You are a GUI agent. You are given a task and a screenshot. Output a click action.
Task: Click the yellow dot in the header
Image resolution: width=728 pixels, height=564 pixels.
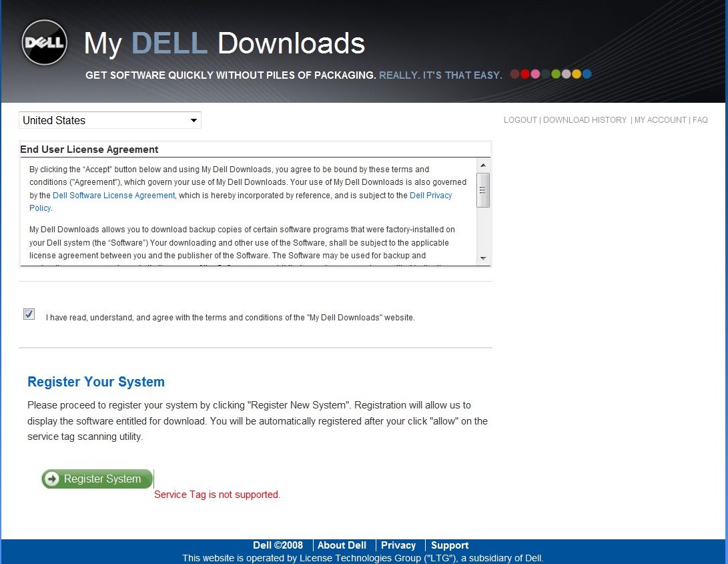point(577,74)
